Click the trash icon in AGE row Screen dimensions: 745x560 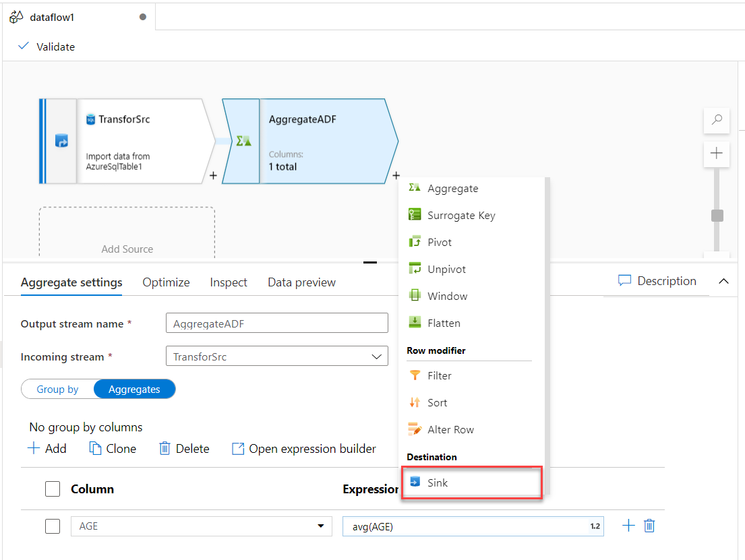[649, 526]
